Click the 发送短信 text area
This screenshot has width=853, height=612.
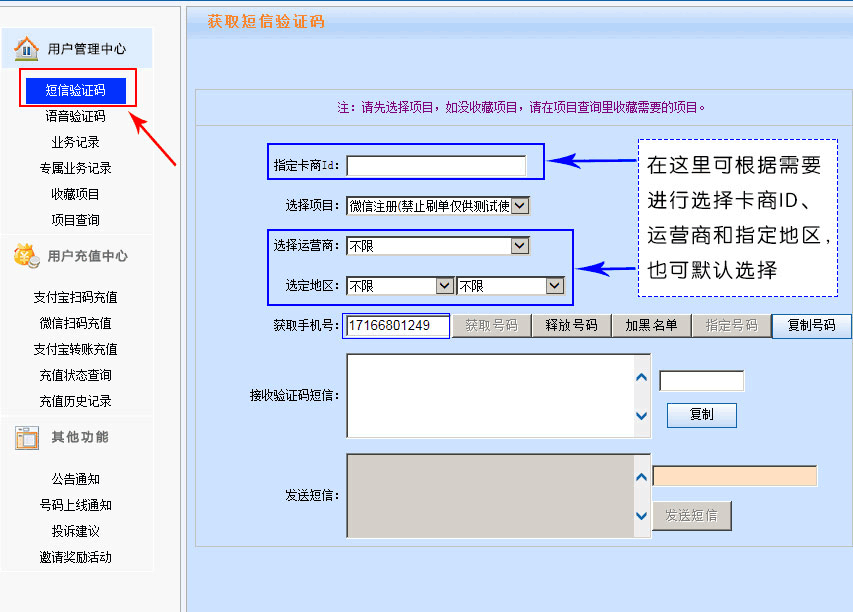(490, 496)
